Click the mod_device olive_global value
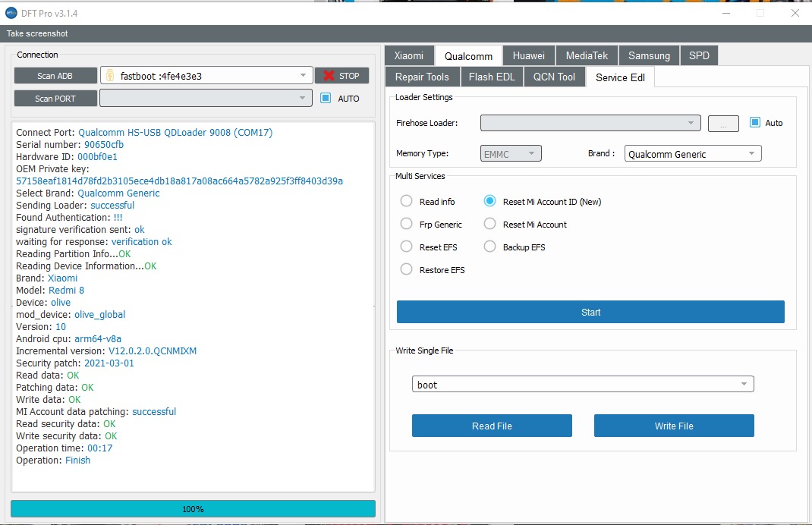Viewport: 812px width, 525px height. [100, 314]
